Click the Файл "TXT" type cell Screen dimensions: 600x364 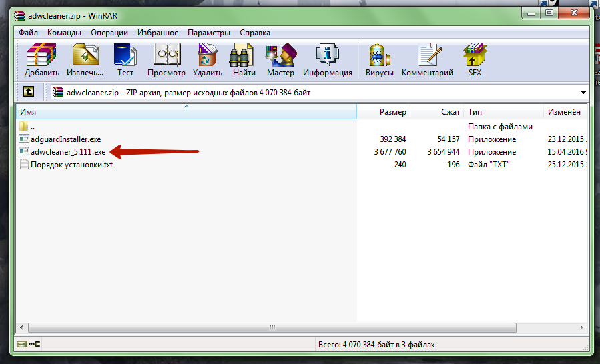[x=489, y=165]
